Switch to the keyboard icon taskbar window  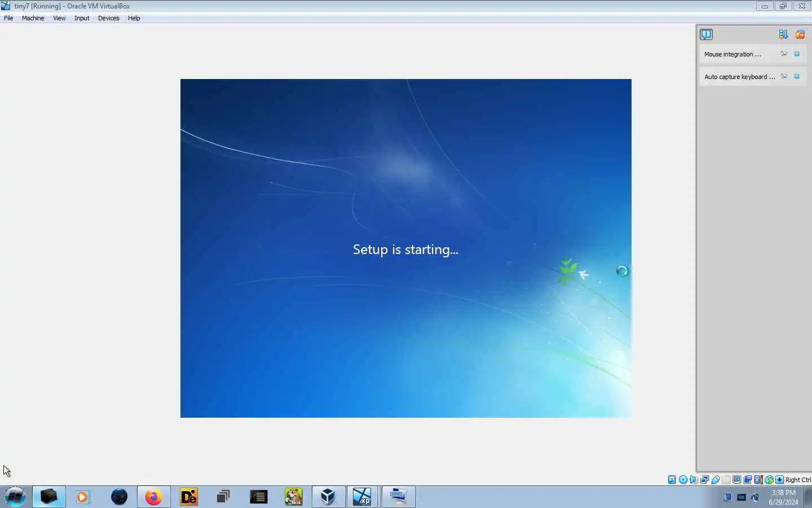pos(398,497)
